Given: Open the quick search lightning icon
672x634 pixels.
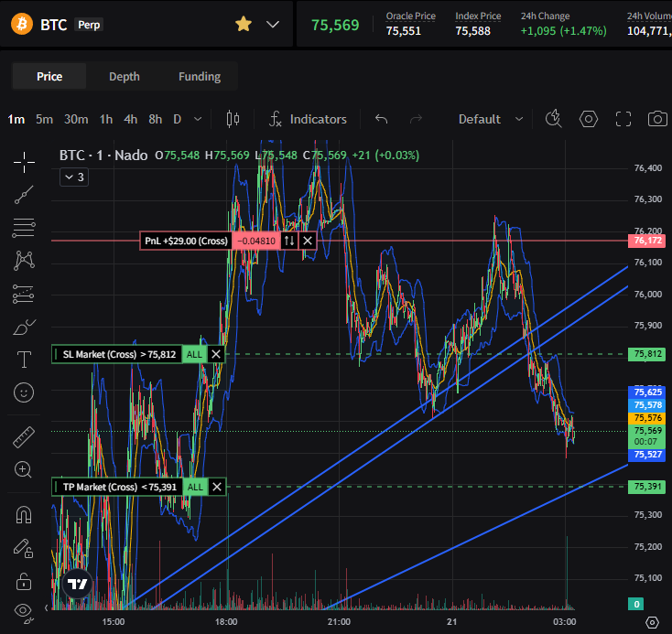Looking at the screenshot, I should (x=553, y=119).
